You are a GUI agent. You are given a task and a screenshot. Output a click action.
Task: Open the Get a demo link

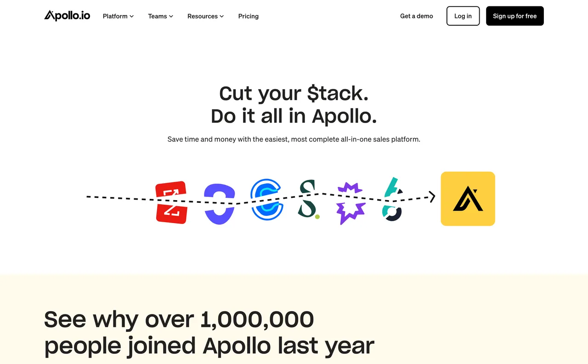tap(416, 16)
